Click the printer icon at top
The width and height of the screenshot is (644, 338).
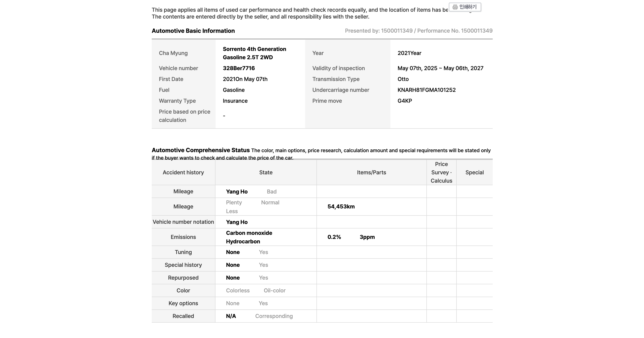click(x=455, y=7)
